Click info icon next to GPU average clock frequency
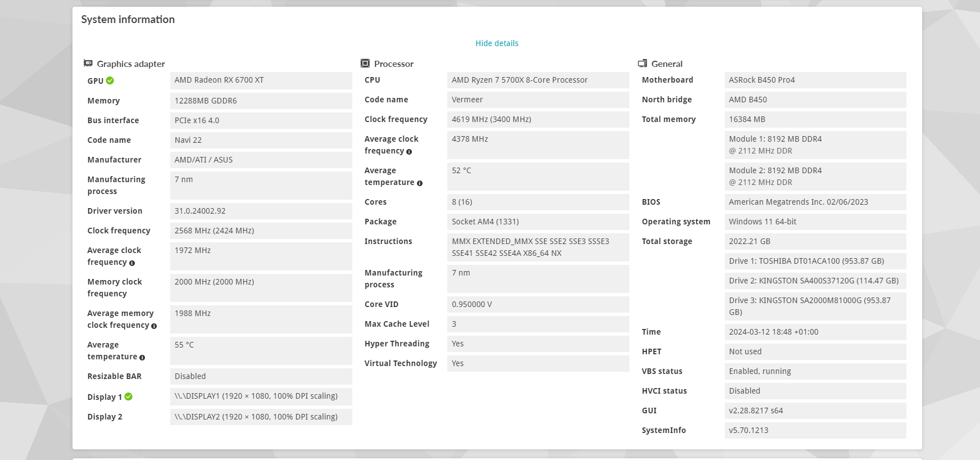Screen dimensions: 980x460 click(132, 263)
